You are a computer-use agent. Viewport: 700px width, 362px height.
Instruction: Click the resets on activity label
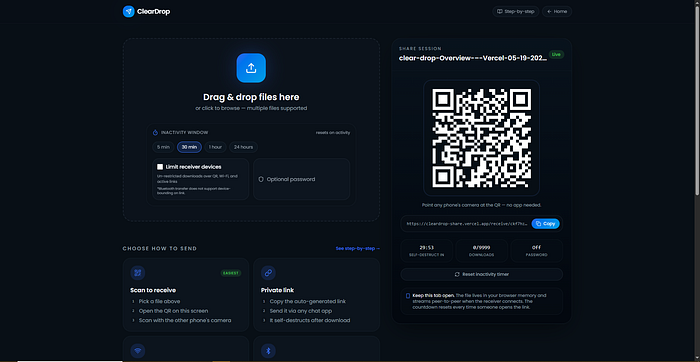333,133
